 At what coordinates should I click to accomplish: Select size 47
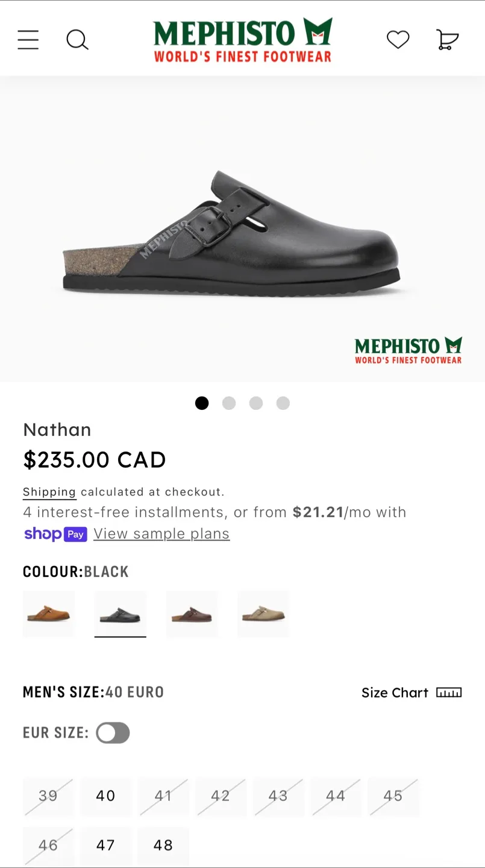[x=105, y=846]
